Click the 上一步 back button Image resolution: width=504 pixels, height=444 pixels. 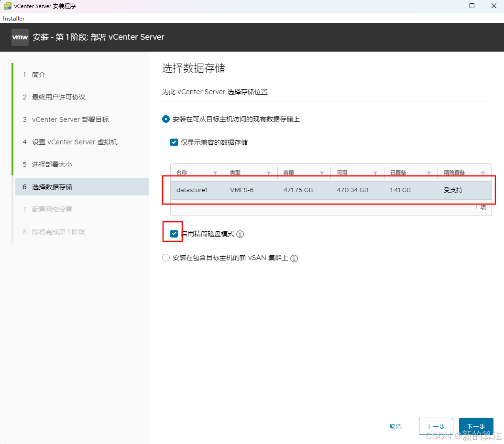(x=436, y=426)
